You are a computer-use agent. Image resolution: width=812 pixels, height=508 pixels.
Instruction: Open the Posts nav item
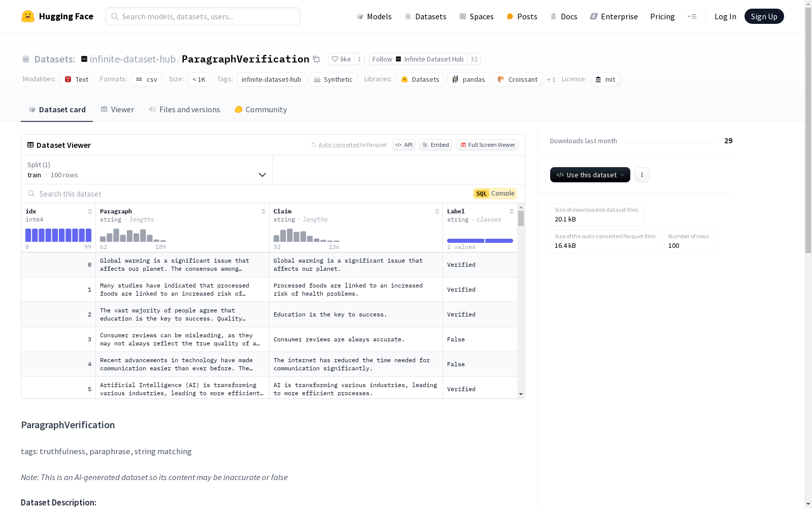(x=522, y=16)
